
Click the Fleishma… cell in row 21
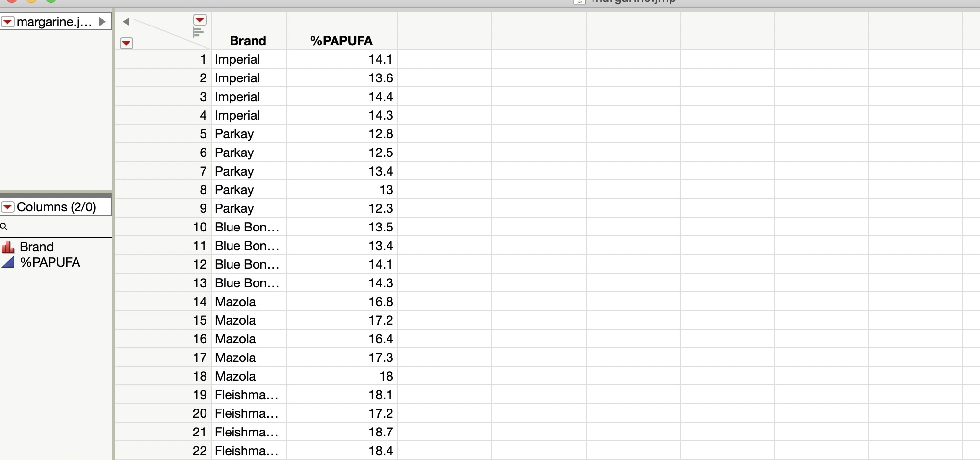click(x=249, y=432)
